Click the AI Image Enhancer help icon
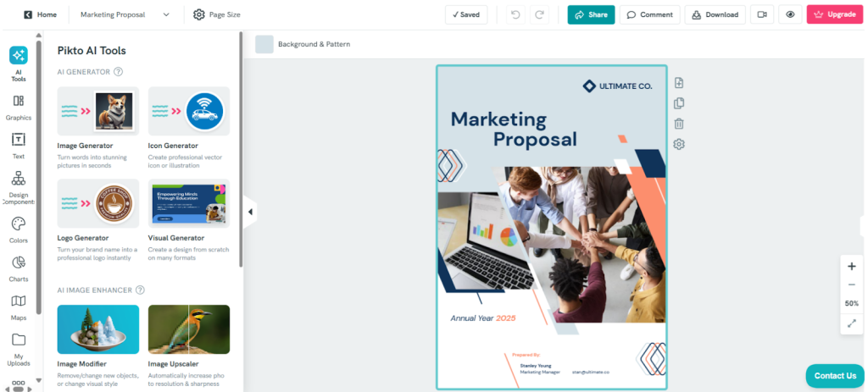This screenshot has width=868, height=392. [140, 290]
